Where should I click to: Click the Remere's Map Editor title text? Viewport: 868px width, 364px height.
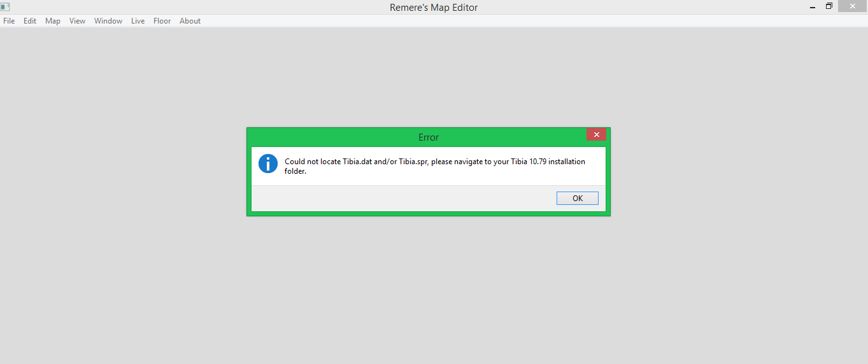tap(434, 8)
